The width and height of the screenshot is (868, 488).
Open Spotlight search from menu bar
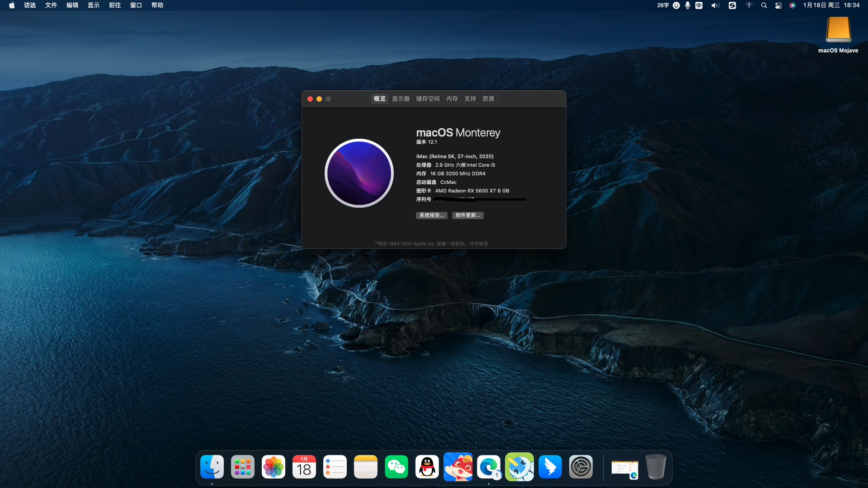764,5
